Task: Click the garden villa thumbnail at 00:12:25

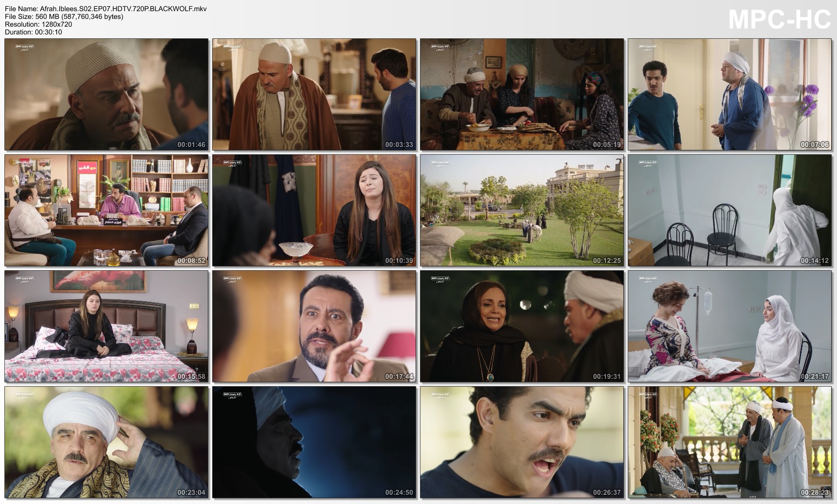Action: point(522,211)
